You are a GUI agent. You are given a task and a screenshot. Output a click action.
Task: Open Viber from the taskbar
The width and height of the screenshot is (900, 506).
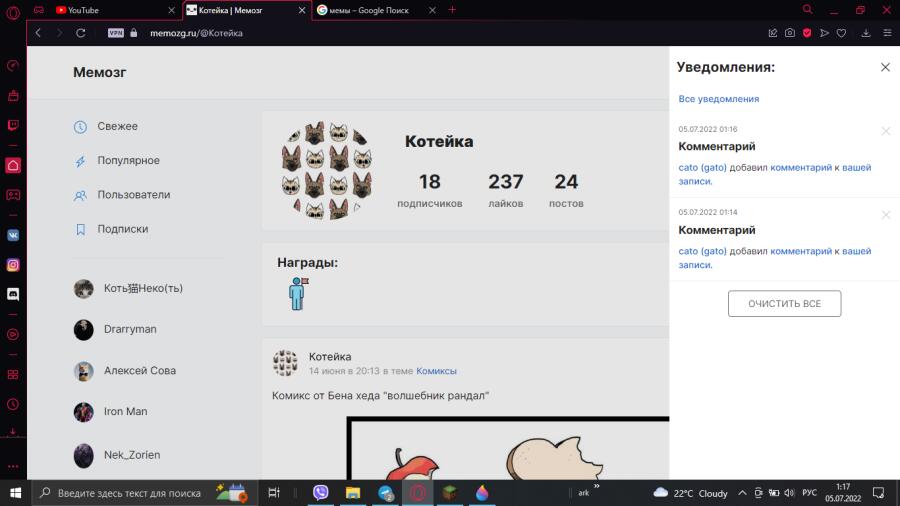tap(320, 493)
